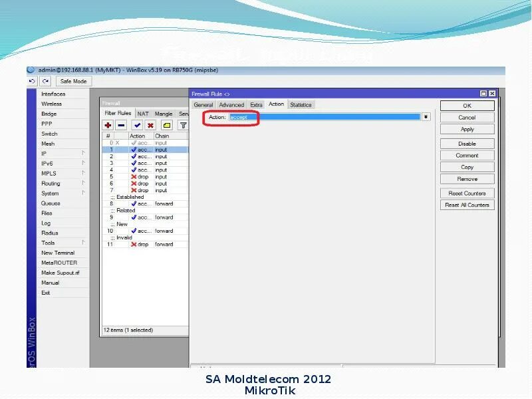Expand the Tools submenu

point(63,243)
